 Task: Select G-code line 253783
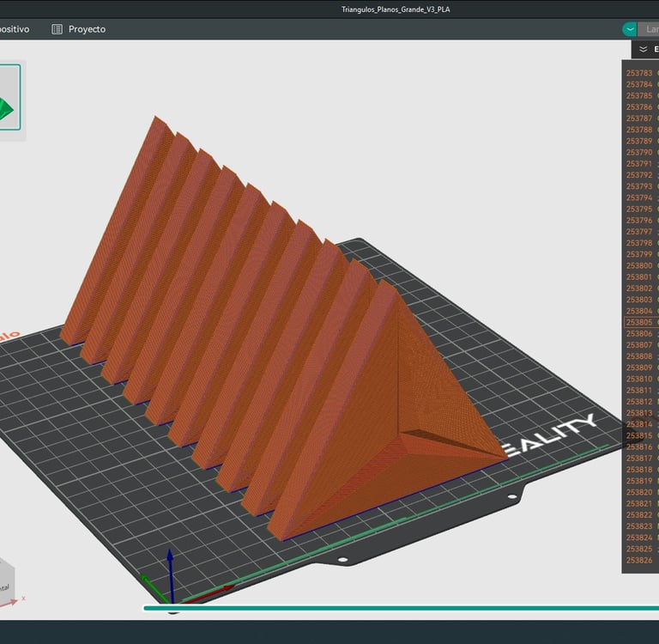pos(639,73)
